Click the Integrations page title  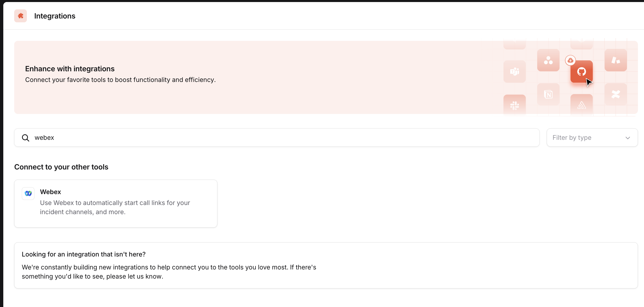point(55,16)
